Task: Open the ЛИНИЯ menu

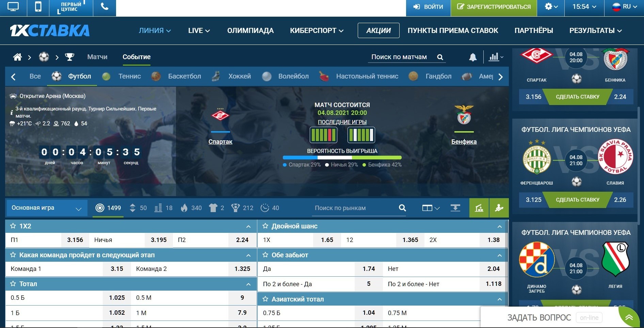Action: point(155,31)
